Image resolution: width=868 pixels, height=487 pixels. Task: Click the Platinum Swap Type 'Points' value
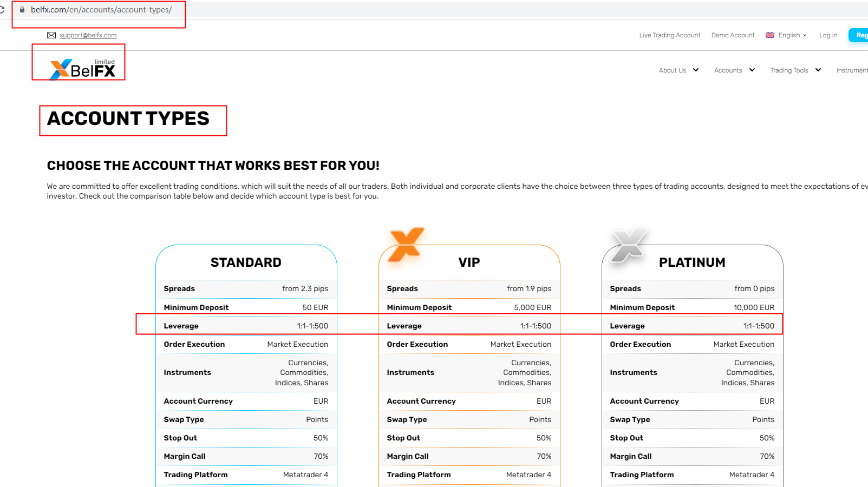pos(763,419)
